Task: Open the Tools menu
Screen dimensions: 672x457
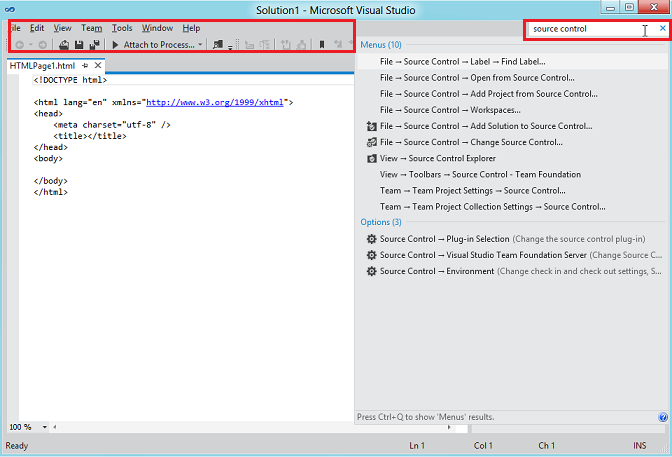Action: [122, 28]
